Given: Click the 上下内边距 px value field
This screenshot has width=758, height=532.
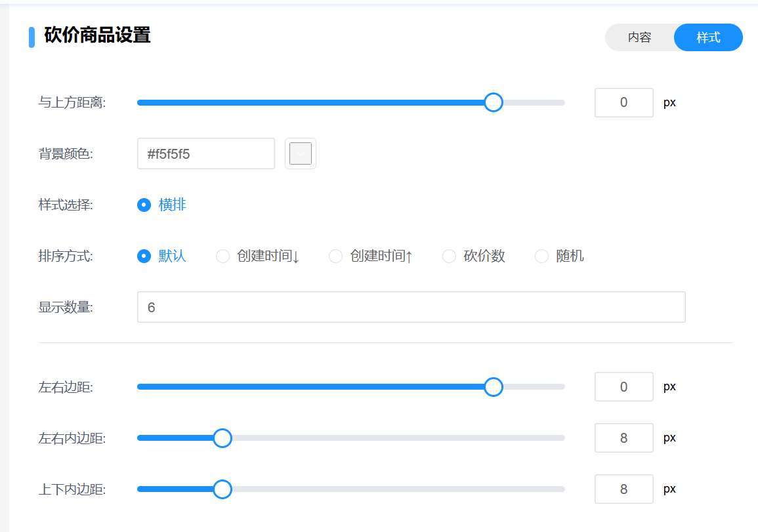Looking at the screenshot, I should point(623,489).
